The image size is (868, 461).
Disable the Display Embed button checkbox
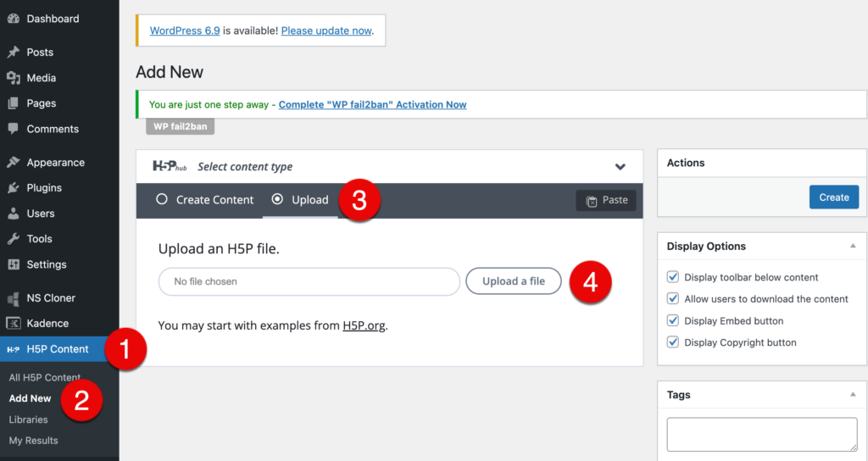673,321
